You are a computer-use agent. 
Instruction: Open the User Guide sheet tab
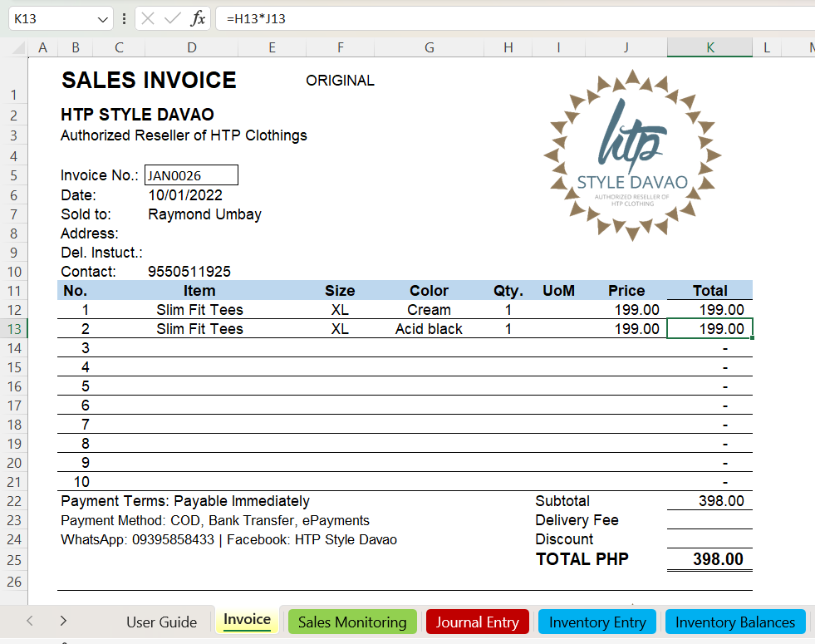pyautogui.click(x=162, y=622)
